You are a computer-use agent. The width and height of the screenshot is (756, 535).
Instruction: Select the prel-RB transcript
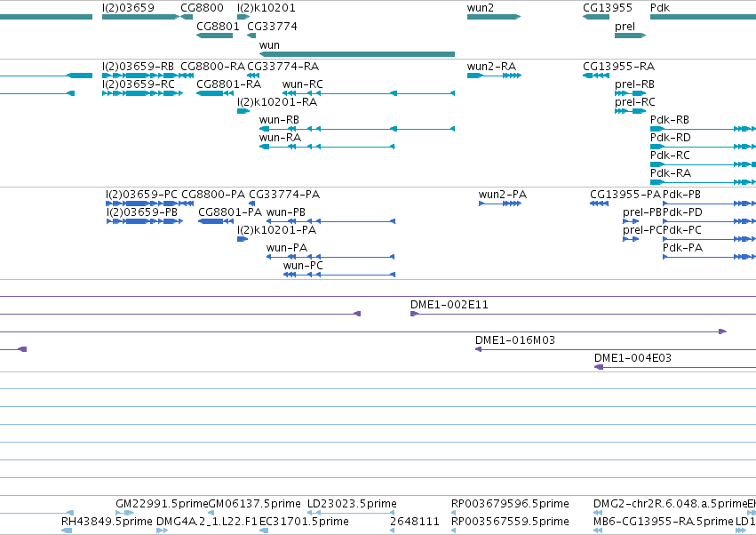pos(630,93)
